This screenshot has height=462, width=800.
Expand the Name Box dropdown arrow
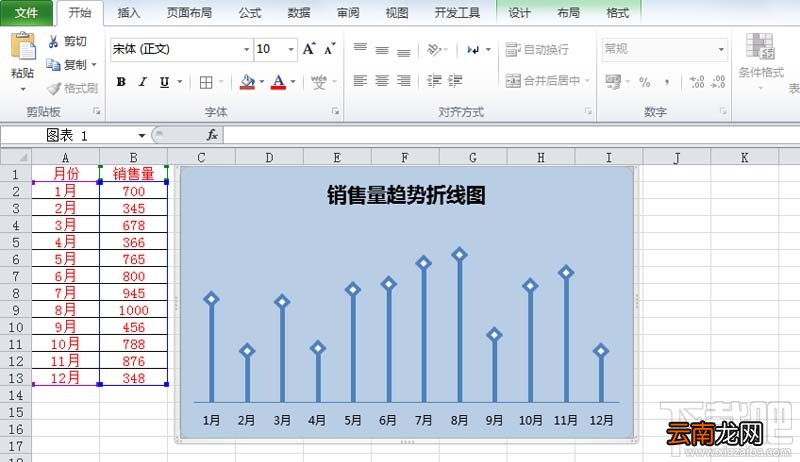[x=142, y=136]
